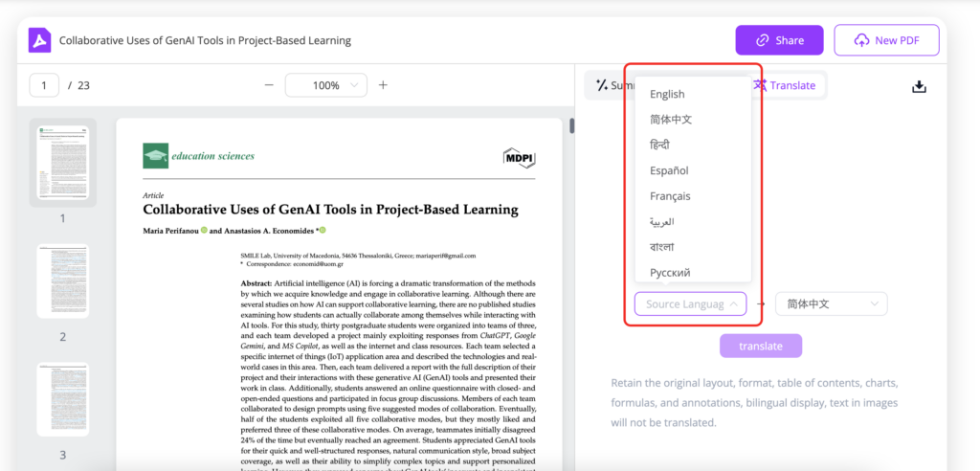Click the SMILE Lab affiliation line
The image size is (980, 471).
tap(358, 256)
